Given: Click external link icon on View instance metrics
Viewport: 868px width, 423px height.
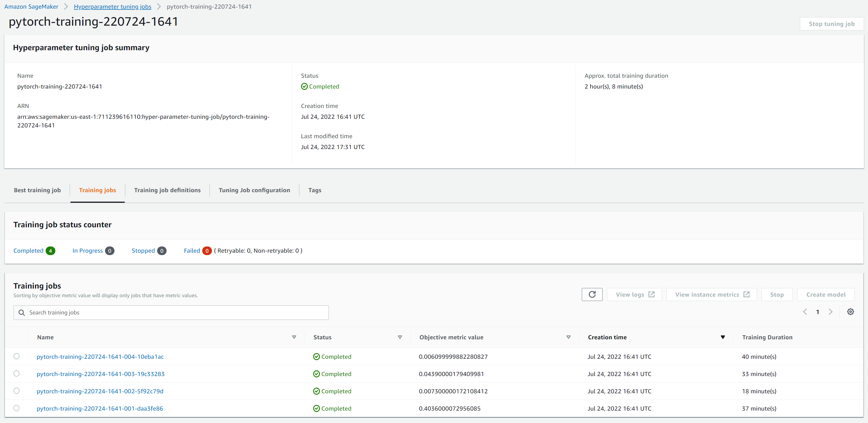Looking at the screenshot, I should point(746,294).
